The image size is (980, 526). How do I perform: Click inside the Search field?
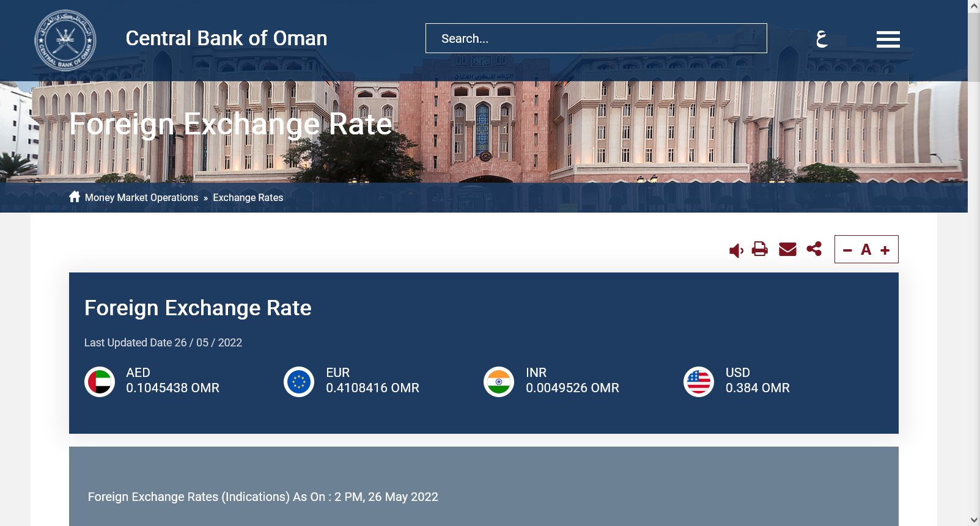pyautogui.click(x=596, y=38)
